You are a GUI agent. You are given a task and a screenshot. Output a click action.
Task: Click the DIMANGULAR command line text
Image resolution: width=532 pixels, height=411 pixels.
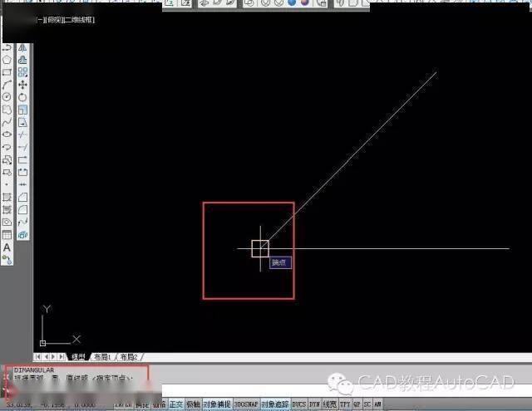click(34, 370)
